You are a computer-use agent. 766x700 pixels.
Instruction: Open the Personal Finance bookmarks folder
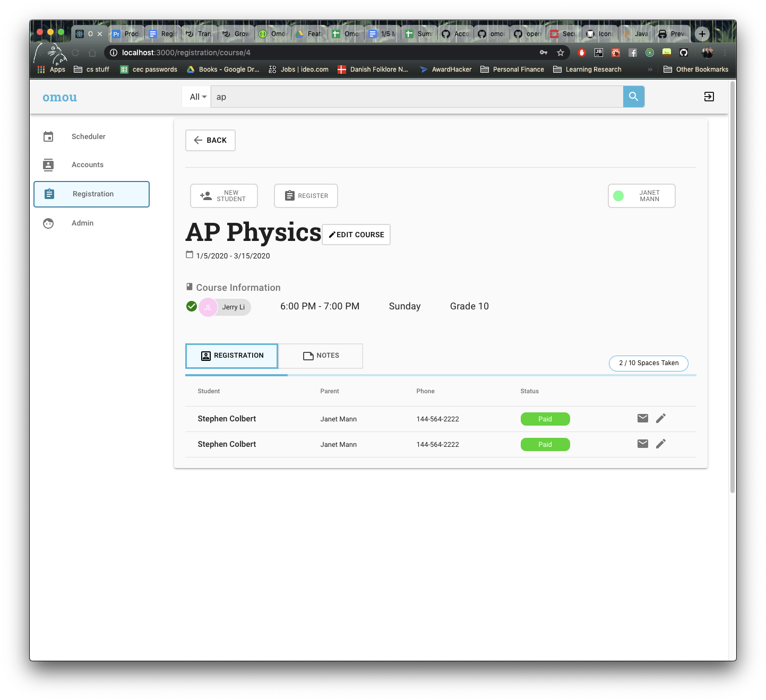512,70
